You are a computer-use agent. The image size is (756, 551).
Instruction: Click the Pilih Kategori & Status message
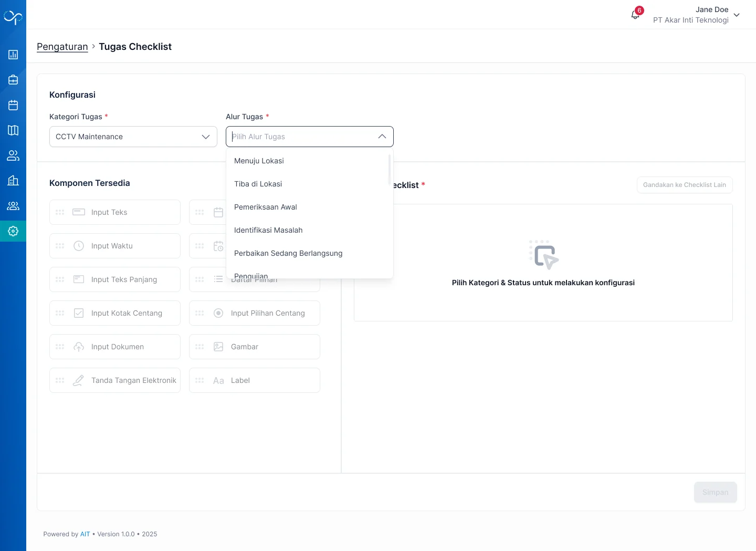pyautogui.click(x=543, y=283)
